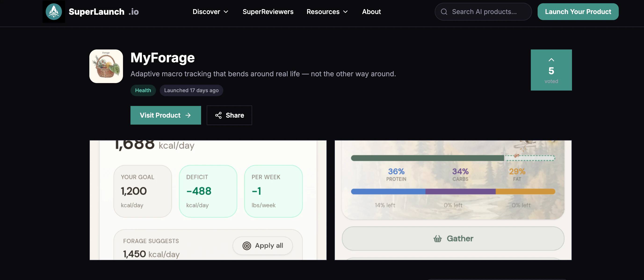Open the macro progress bar screenshot thumbnail
Image resolution: width=644 pixels, height=280 pixels.
click(x=453, y=200)
